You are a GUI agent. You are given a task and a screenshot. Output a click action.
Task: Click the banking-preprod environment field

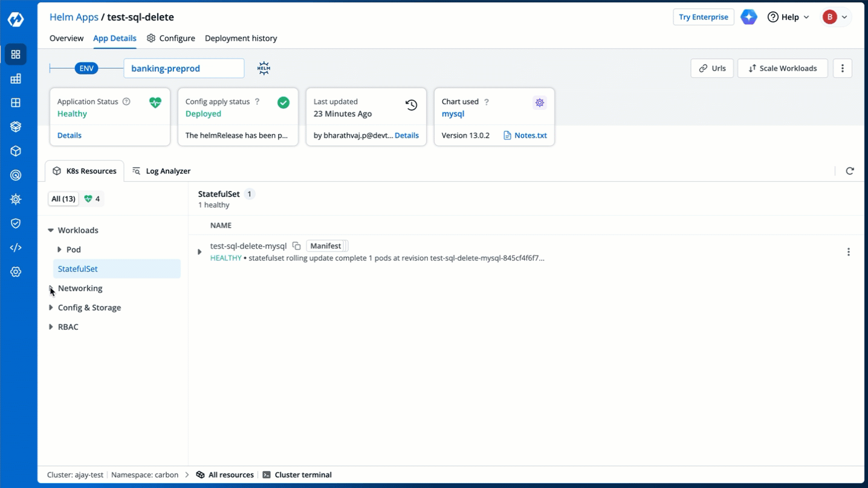pos(184,68)
